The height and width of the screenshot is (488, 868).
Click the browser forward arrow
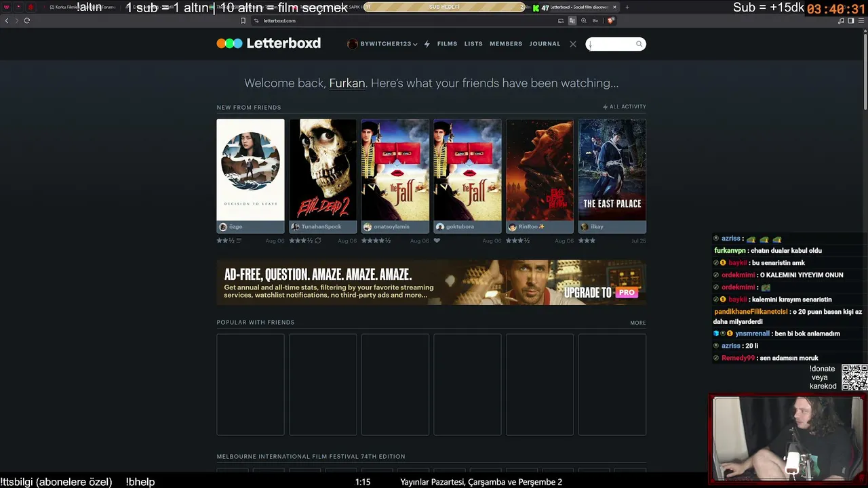click(x=16, y=20)
